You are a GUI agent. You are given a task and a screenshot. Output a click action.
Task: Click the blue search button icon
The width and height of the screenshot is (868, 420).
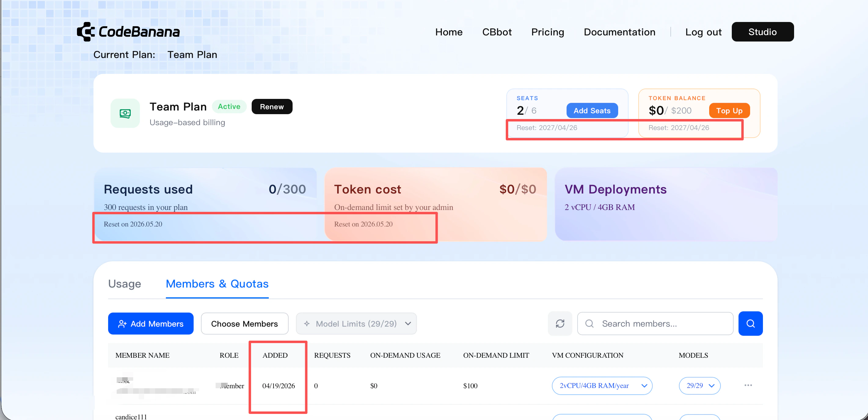pyautogui.click(x=750, y=323)
